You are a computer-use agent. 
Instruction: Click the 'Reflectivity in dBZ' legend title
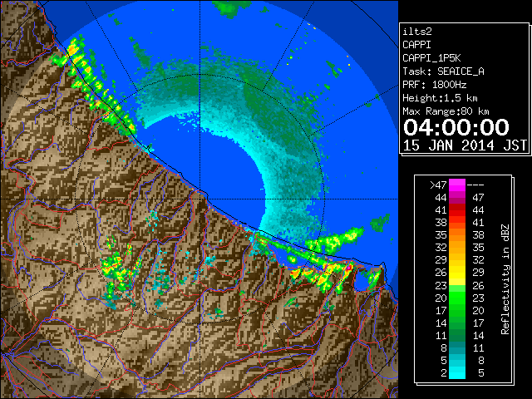pyautogui.click(x=505, y=279)
